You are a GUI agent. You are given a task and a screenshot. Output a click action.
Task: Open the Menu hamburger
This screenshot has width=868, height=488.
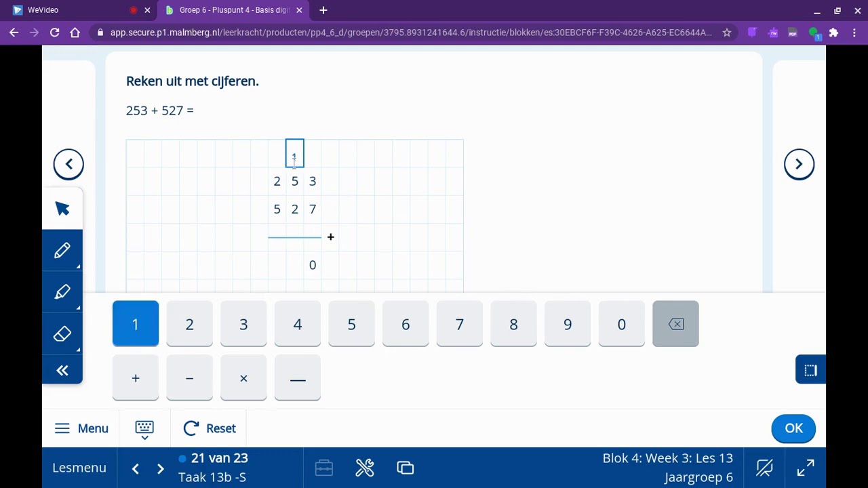pos(81,428)
